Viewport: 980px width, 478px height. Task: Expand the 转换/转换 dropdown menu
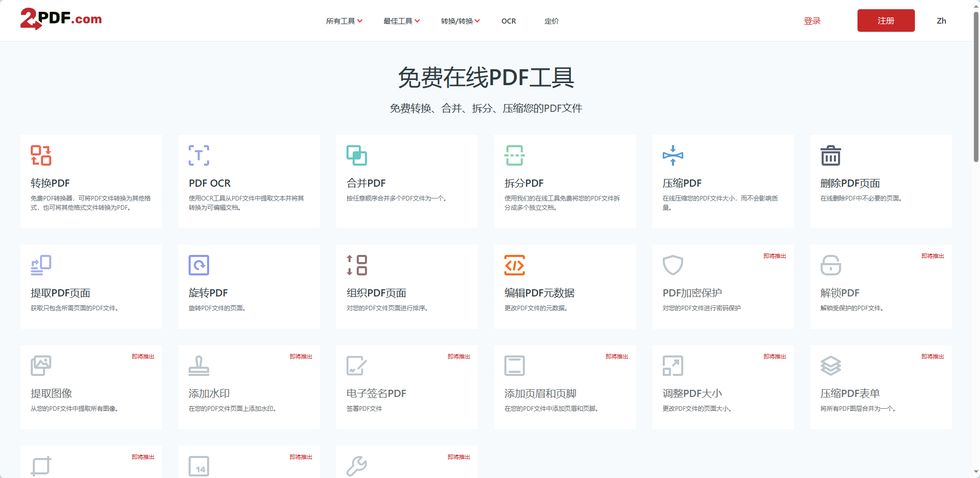click(460, 21)
